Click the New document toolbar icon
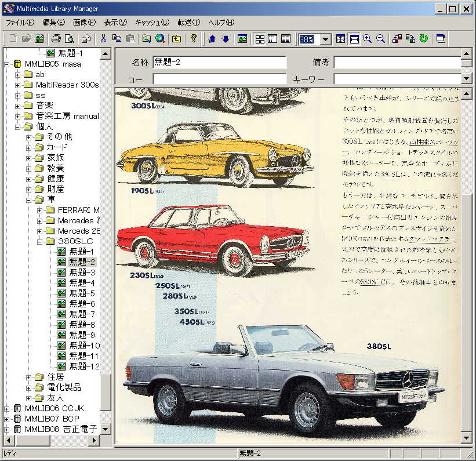 pos(13,39)
